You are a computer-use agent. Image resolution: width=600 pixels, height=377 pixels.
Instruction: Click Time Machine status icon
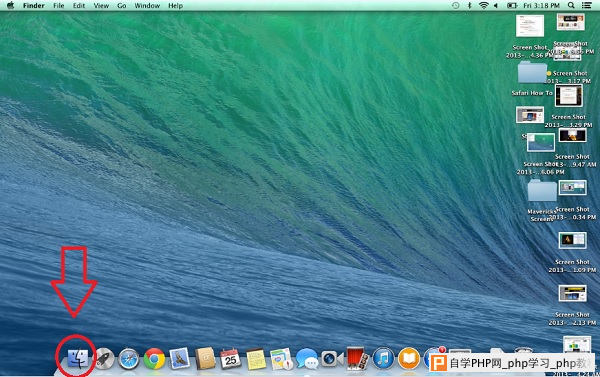(x=455, y=5)
